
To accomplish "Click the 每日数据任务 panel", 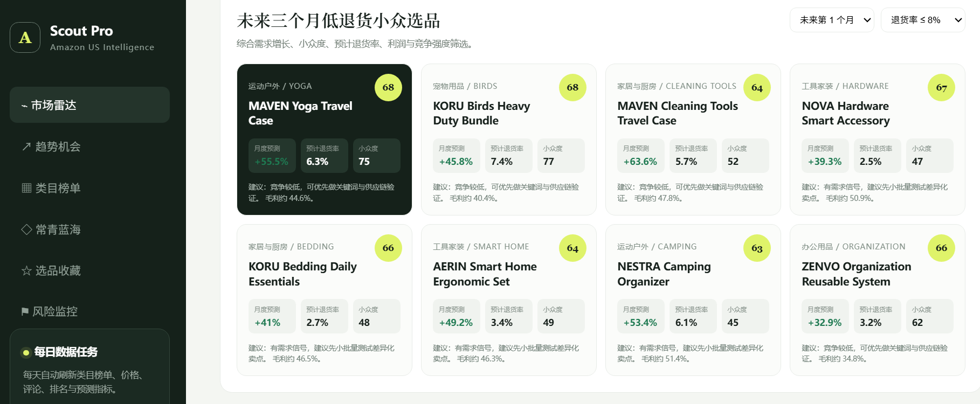I will [89, 366].
